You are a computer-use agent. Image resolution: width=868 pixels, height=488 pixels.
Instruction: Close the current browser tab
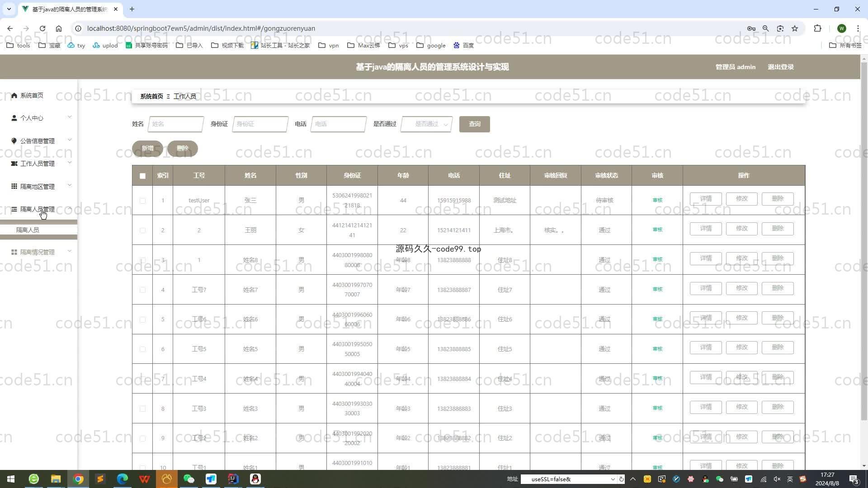(x=116, y=9)
